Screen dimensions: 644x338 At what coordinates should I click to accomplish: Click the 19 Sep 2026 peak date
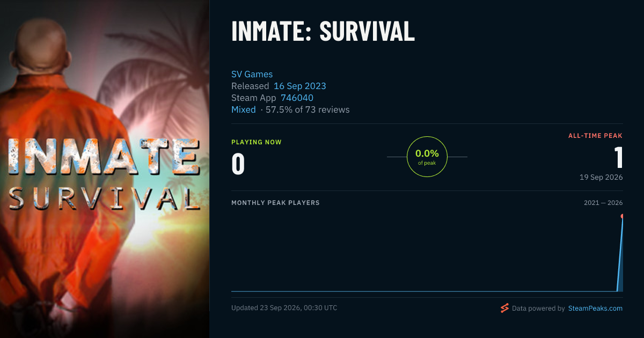tap(601, 177)
